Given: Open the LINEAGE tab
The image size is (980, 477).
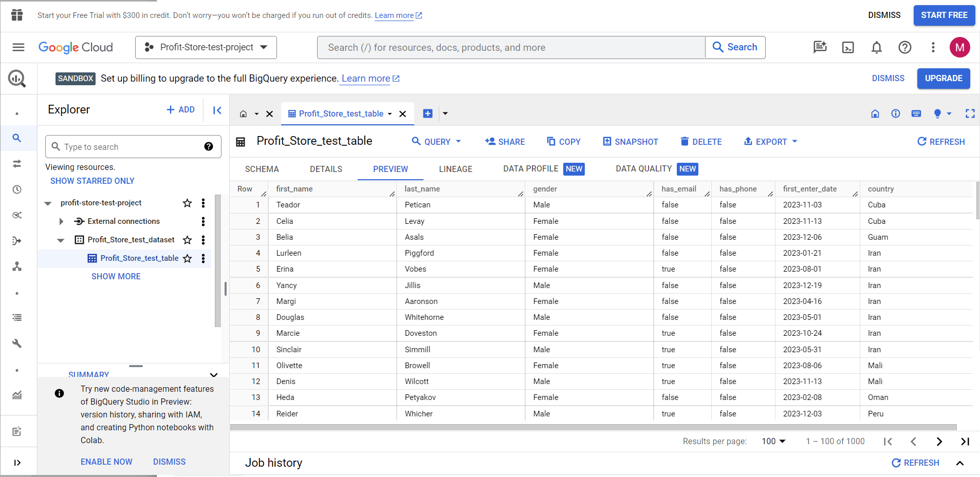Looking at the screenshot, I should tap(456, 169).
